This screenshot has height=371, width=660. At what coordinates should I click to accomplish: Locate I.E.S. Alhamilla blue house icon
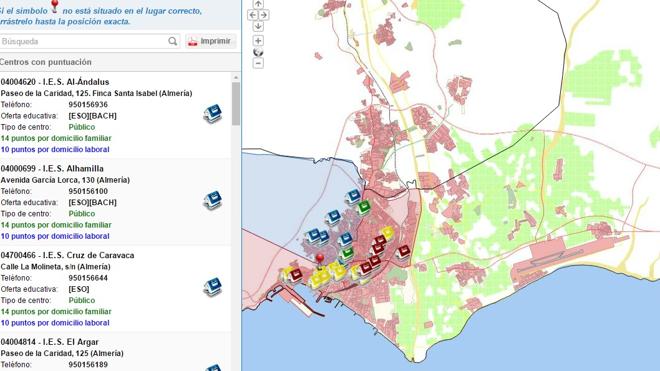(213, 200)
